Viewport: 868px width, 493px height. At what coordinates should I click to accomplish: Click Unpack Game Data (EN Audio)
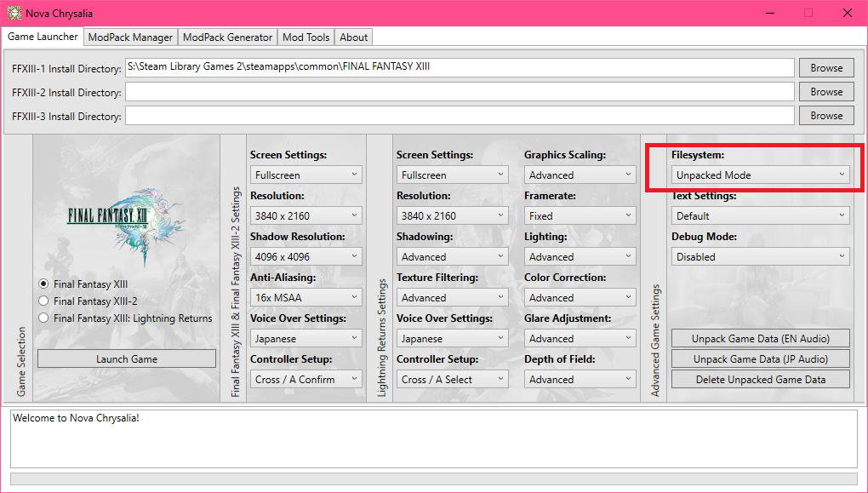(761, 338)
